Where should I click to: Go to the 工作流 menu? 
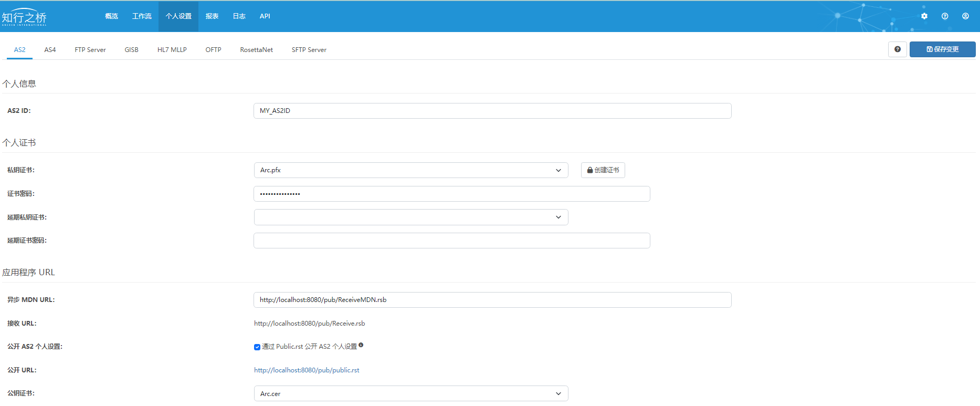click(x=142, y=16)
